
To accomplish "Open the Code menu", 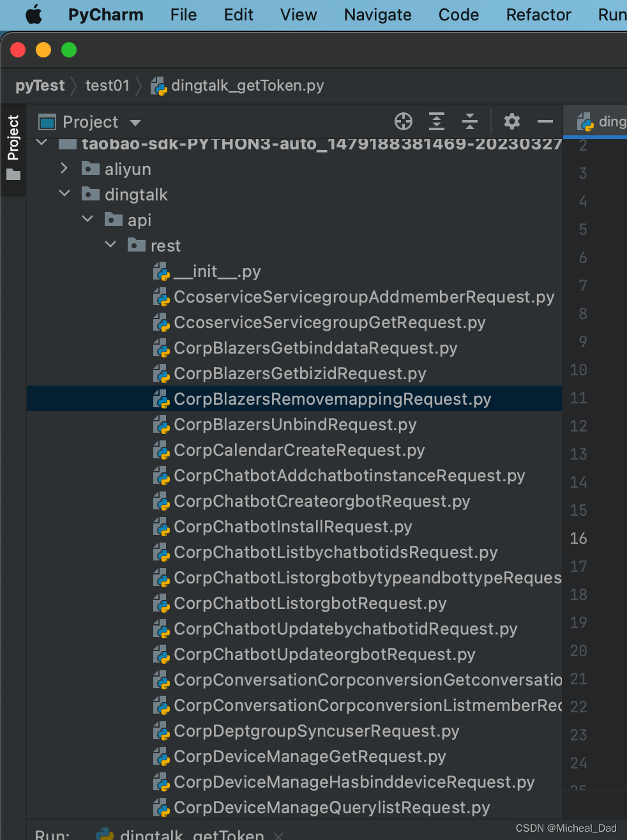I will 458,15.
